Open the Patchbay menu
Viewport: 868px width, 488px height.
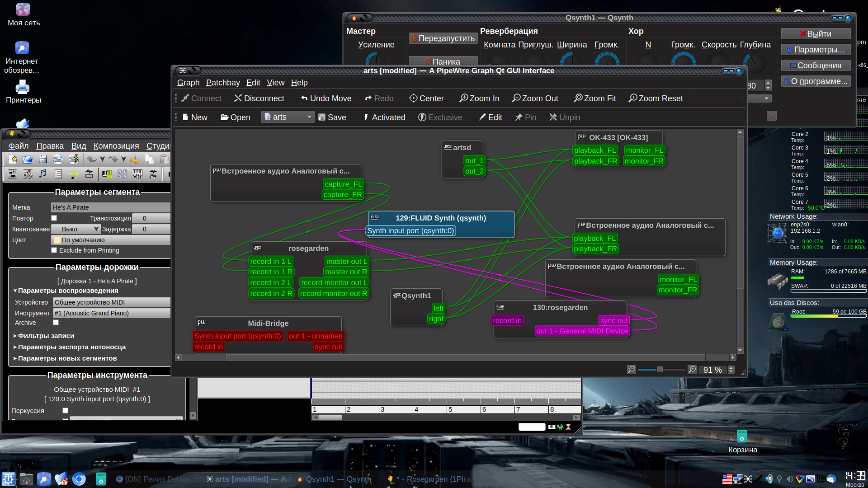point(222,83)
